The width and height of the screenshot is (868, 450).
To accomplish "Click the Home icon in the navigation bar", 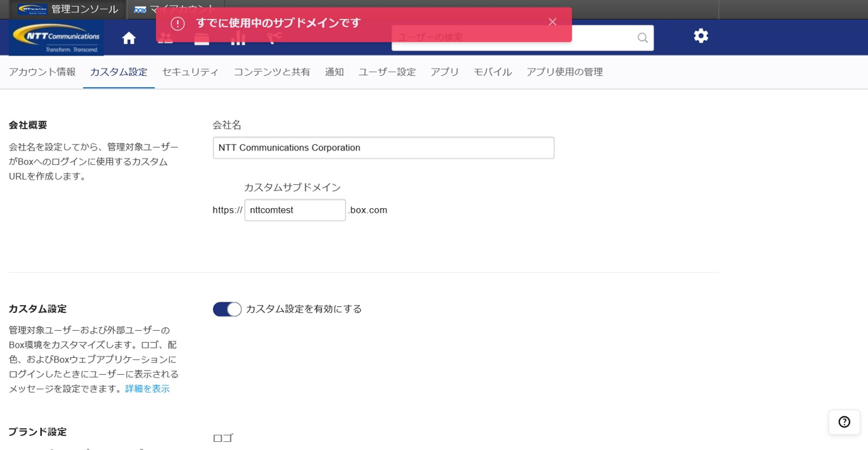I will tap(129, 38).
